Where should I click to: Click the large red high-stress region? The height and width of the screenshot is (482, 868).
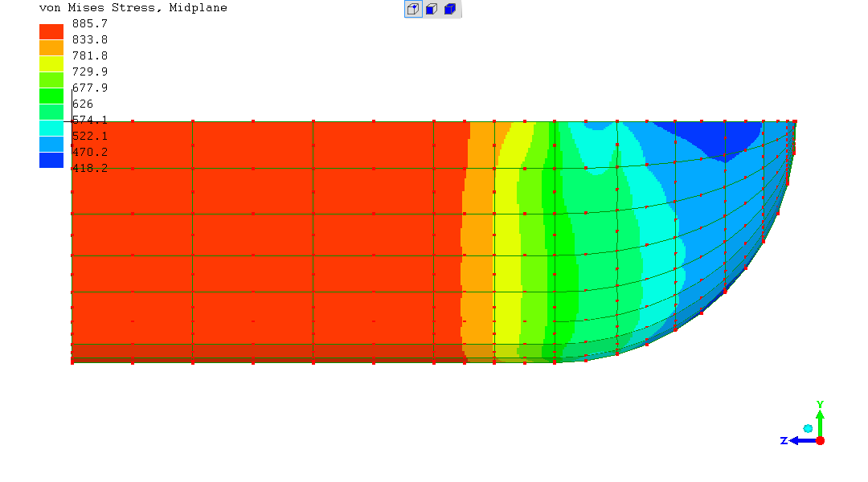pos(265,241)
